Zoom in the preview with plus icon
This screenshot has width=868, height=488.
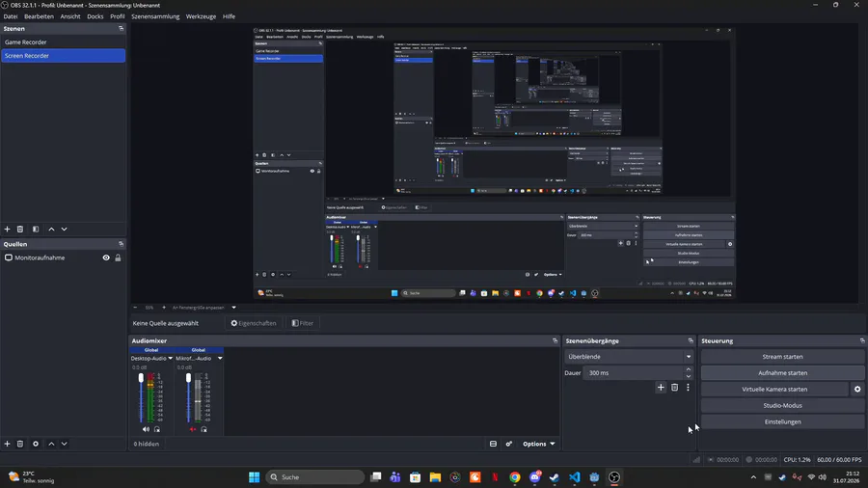(163, 307)
